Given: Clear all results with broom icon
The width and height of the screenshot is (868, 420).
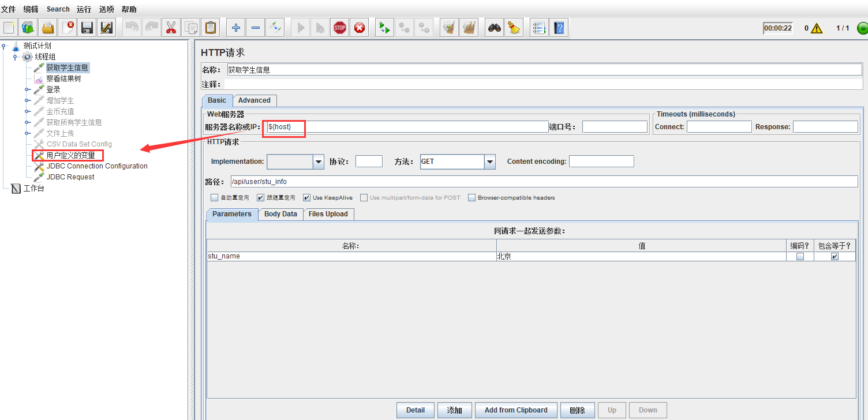Looking at the screenshot, I should [514, 27].
